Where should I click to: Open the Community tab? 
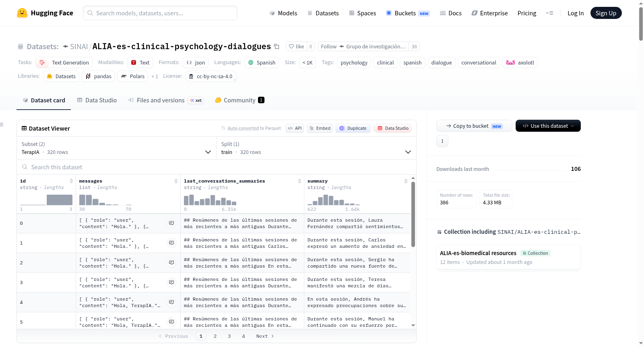point(240,100)
